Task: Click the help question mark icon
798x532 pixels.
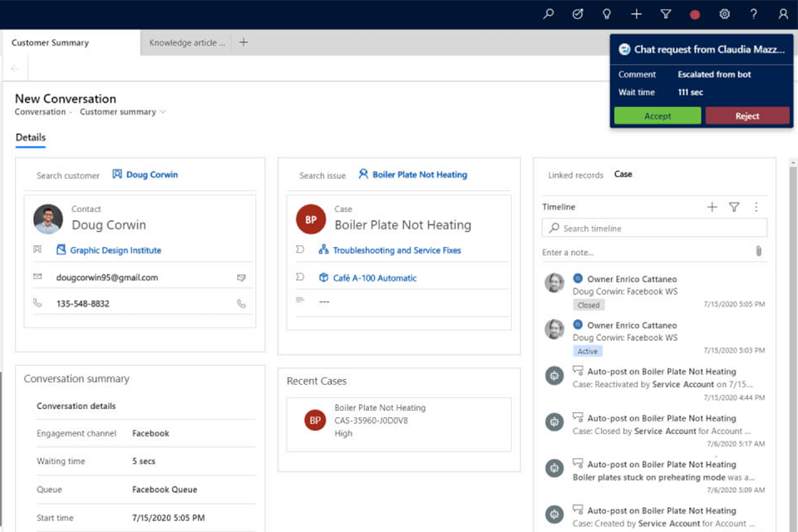Action: click(754, 14)
